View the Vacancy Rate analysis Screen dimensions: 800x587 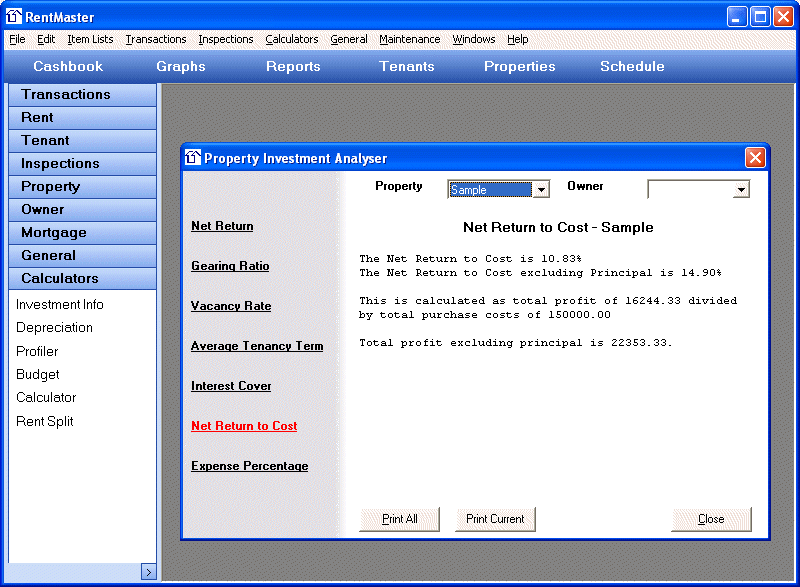tap(231, 306)
